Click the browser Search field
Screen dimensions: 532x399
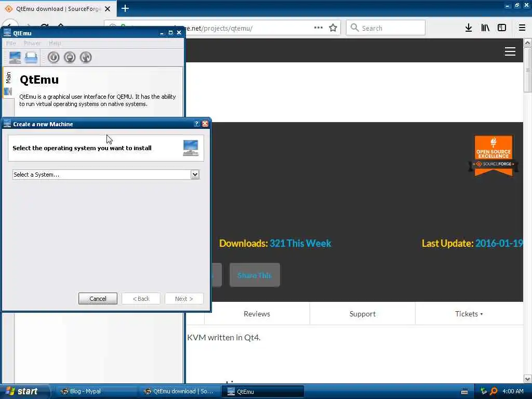385,28
